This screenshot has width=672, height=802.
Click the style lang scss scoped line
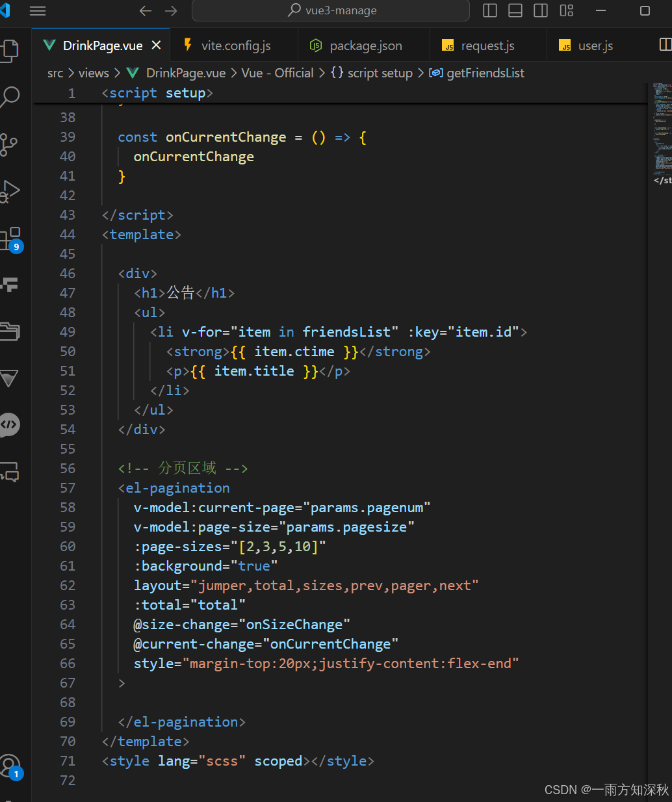(x=238, y=761)
